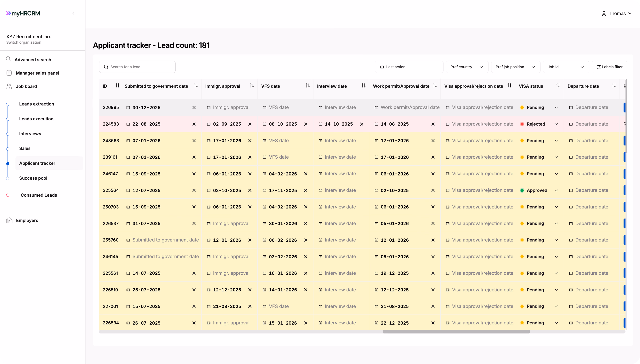
Task: Open Pref.country filter dropdown
Action: tap(467, 67)
